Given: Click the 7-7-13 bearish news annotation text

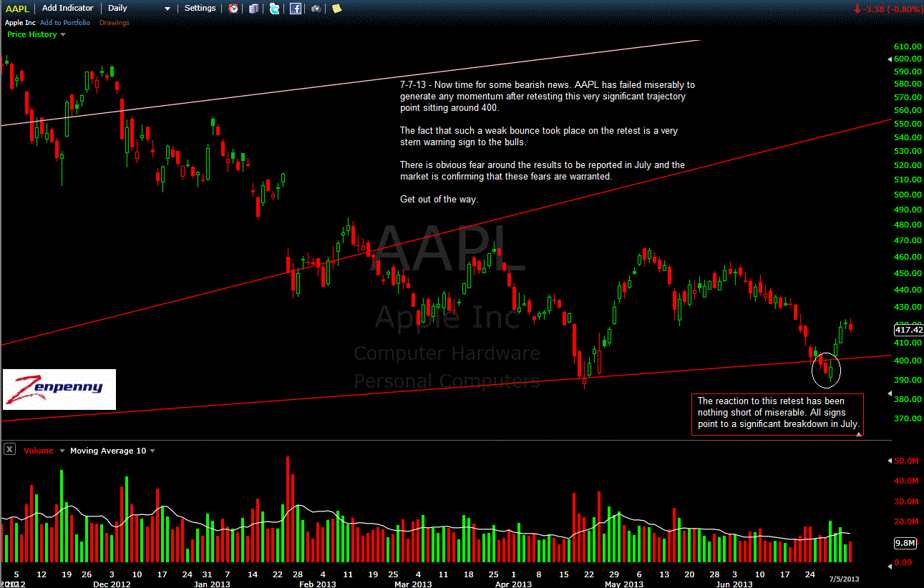Looking at the screenshot, I should click(x=548, y=142).
